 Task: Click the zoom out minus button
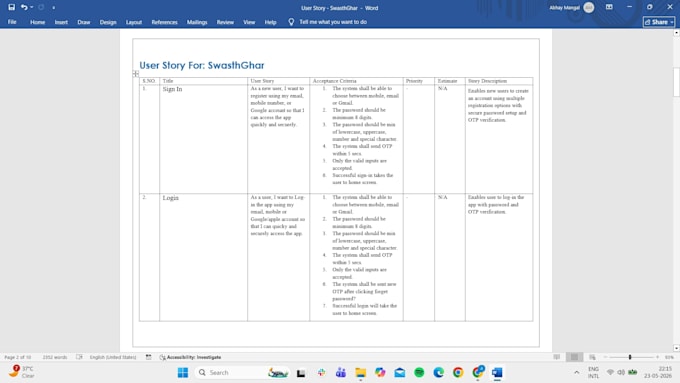(x=605, y=357)
